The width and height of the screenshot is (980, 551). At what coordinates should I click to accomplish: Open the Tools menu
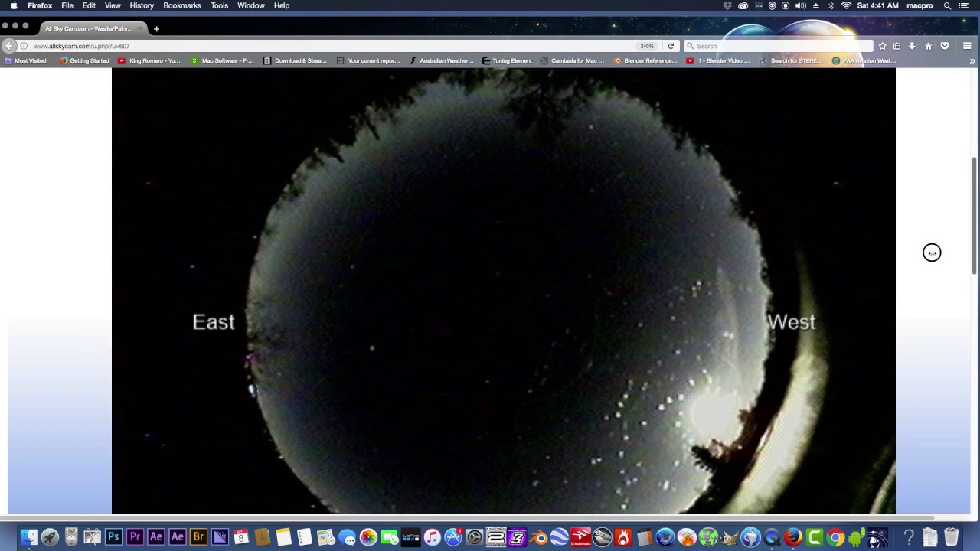219,5
